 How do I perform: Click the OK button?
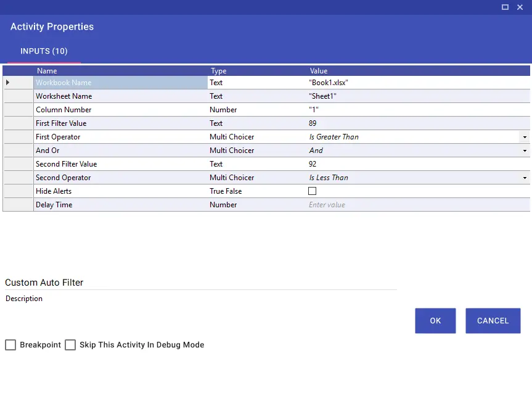[x=435, y=321]
